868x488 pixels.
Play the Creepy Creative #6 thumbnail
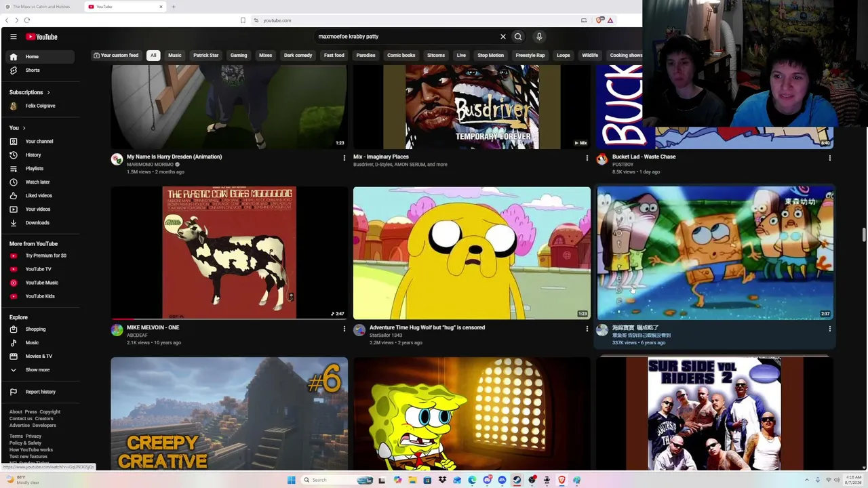pos(229,413)
